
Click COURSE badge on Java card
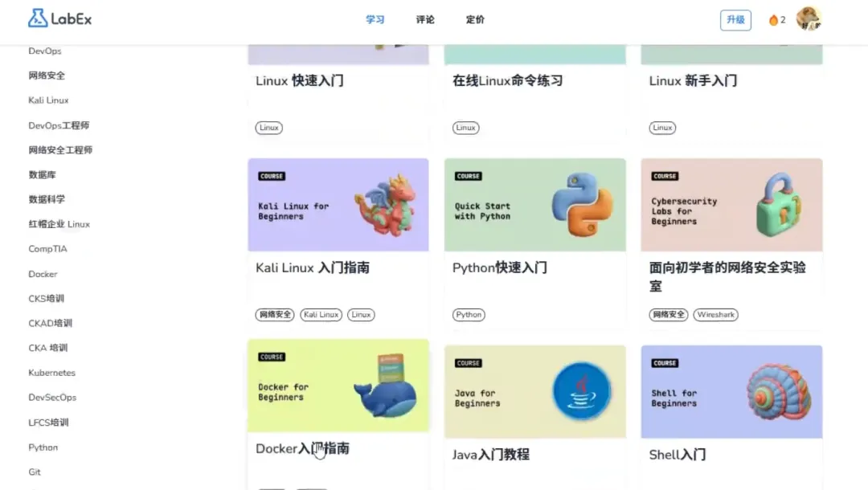[469, 363]
